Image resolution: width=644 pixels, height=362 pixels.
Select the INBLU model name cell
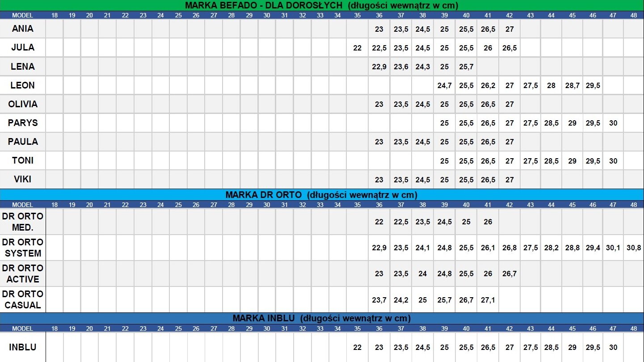[23, 347]
